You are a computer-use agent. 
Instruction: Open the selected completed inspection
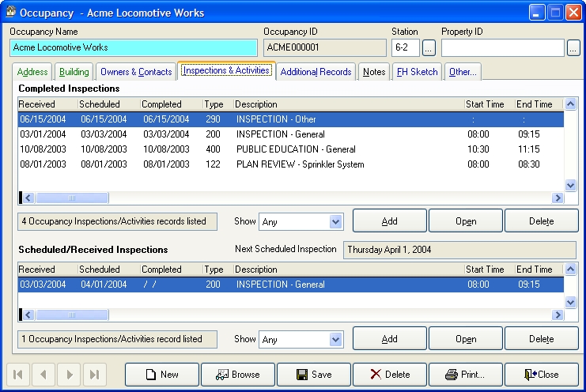(x=466, y=221)
